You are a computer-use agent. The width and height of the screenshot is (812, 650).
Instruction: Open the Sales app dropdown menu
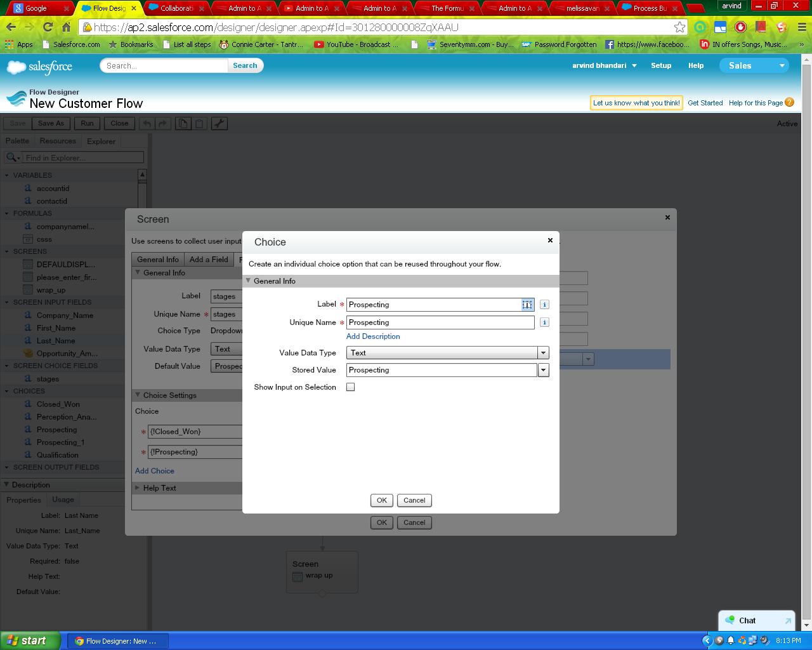click(754, 65)
